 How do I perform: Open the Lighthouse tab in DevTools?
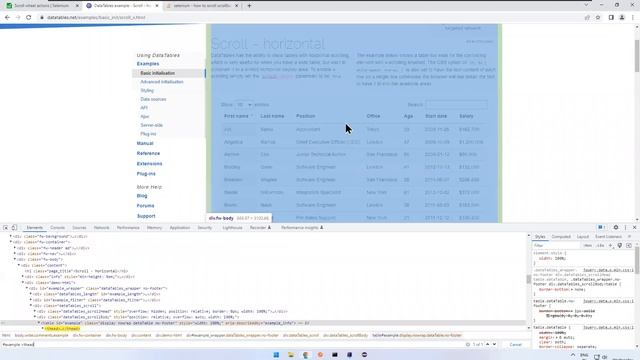232,228
